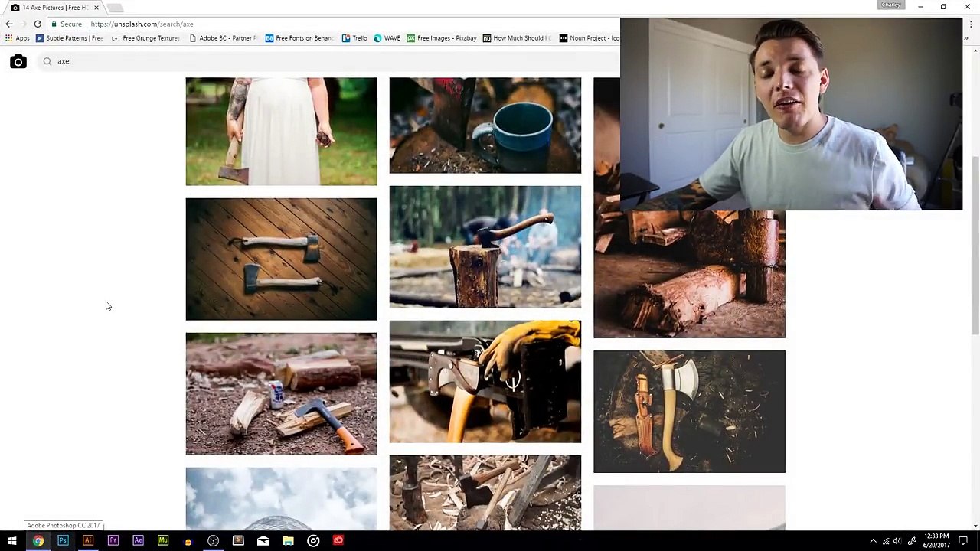Click the page vertical scrollbar
Screen dimensions: 980x551
coord(975,245)
